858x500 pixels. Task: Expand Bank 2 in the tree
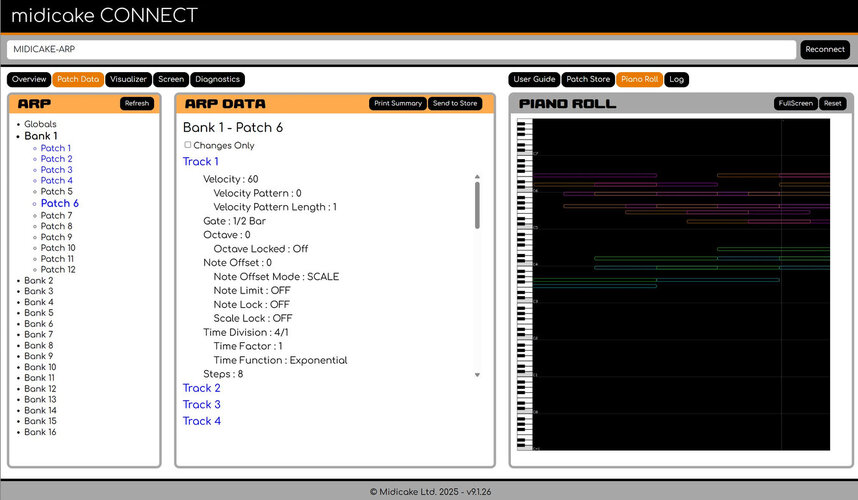tap(38, 280)
